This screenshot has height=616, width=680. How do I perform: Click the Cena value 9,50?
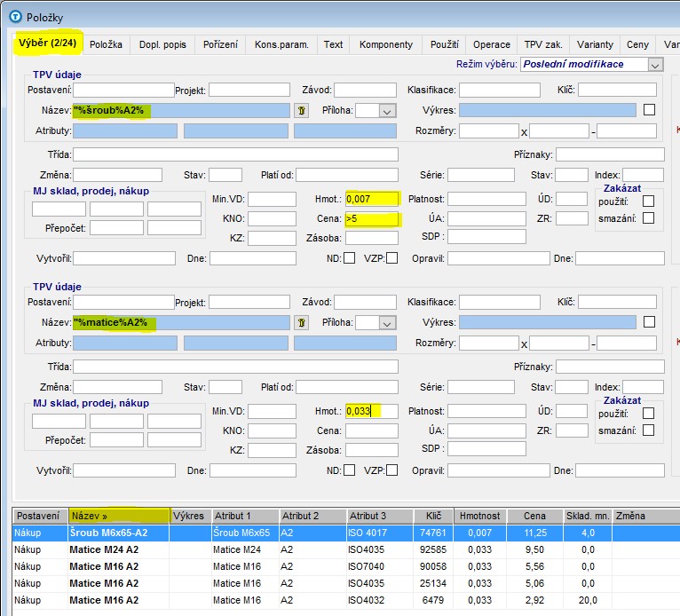tap(534, 549)
